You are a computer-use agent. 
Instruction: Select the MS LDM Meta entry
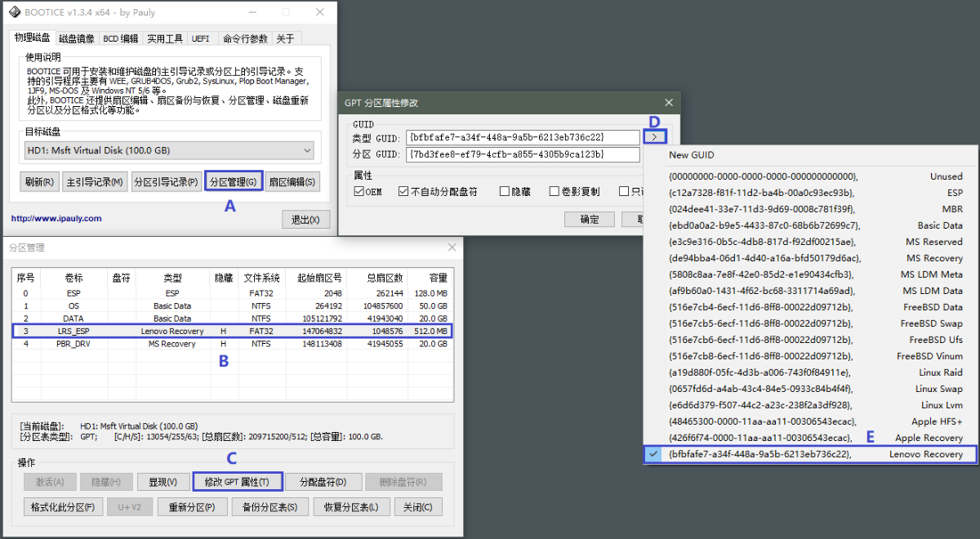coord(810,274)
